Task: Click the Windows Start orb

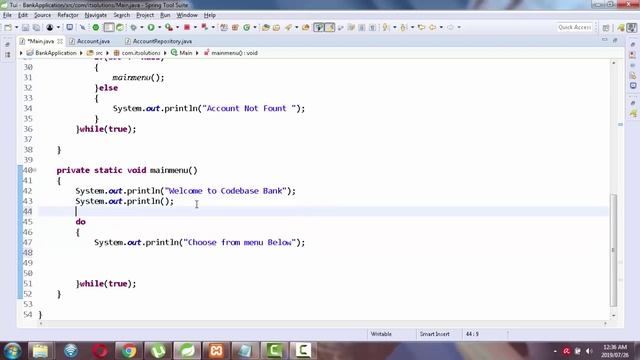Action: click(12, 351)
